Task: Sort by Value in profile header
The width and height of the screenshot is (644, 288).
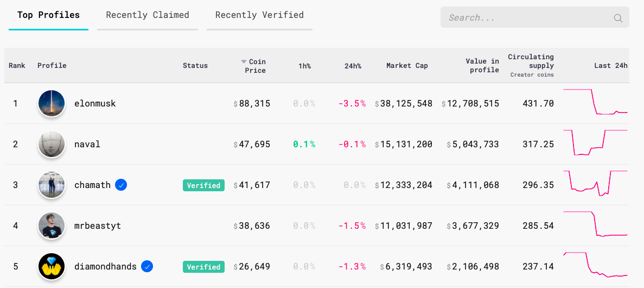Action: coord(482,66)
